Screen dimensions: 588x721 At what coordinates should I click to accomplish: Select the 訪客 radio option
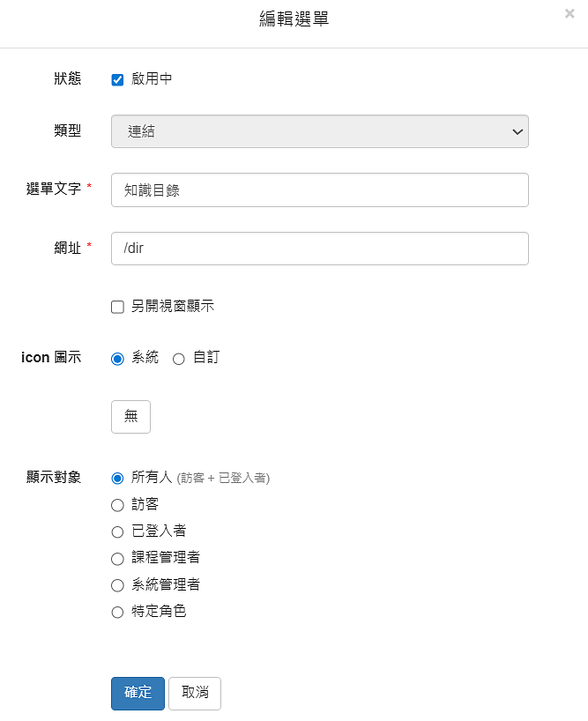[117, 505]
